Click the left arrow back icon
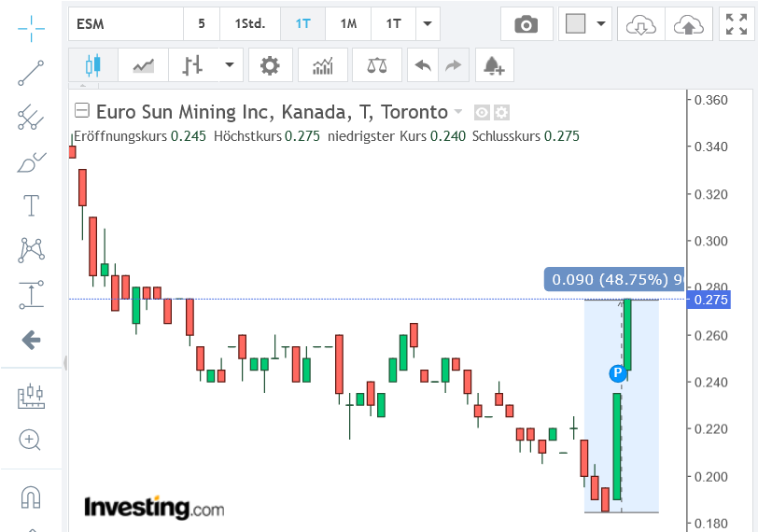This screenshot has height=532, width=758. tap(31, 340)
